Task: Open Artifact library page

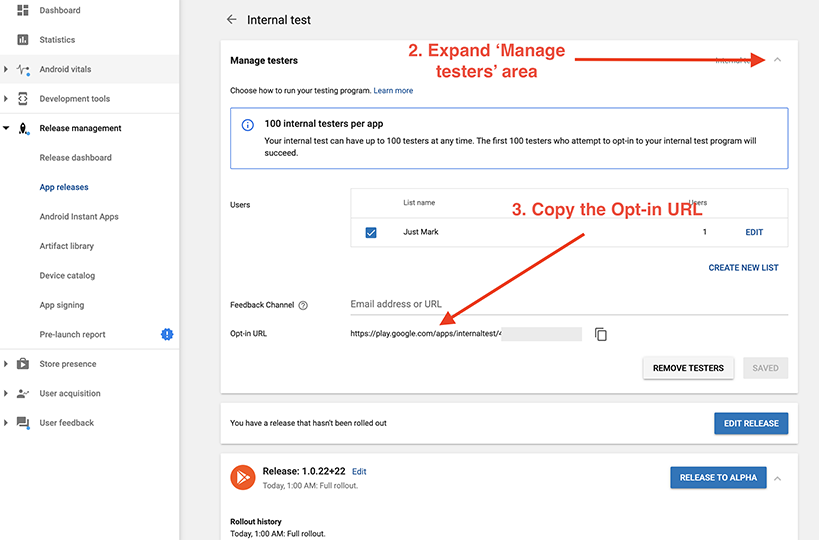Action: tap(67, 246)
